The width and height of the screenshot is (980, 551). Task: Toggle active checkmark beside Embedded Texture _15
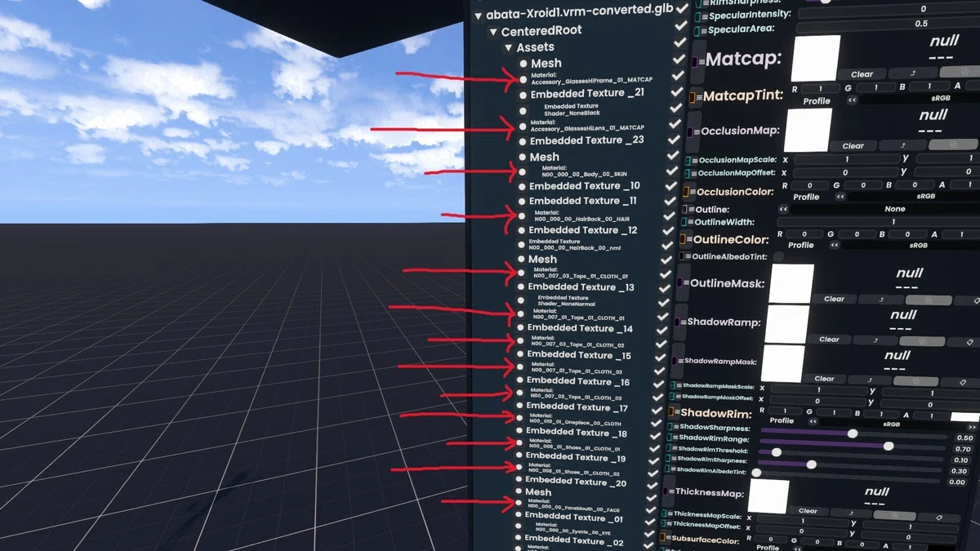coord(661,358)
